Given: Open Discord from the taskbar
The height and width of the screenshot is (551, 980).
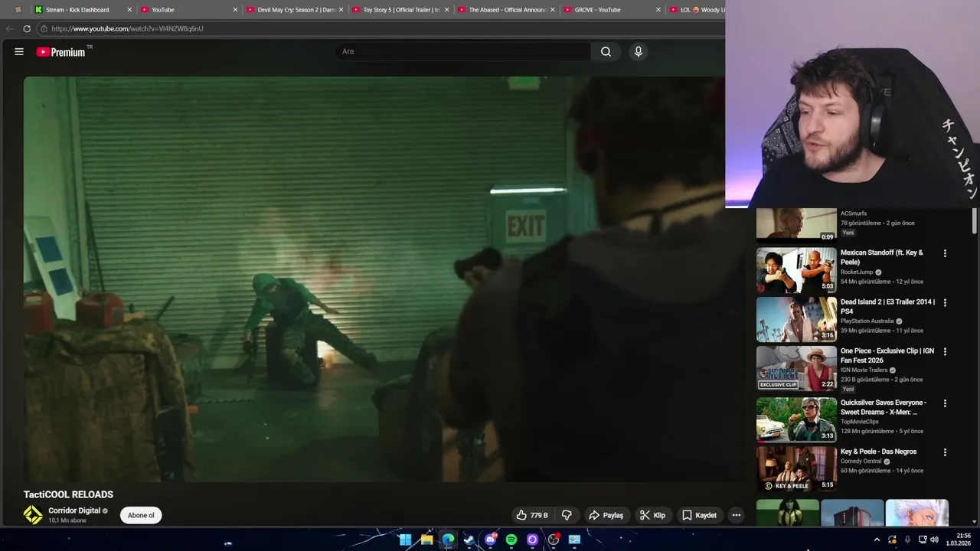Looking at the screenshot, I should pos(490,540).
